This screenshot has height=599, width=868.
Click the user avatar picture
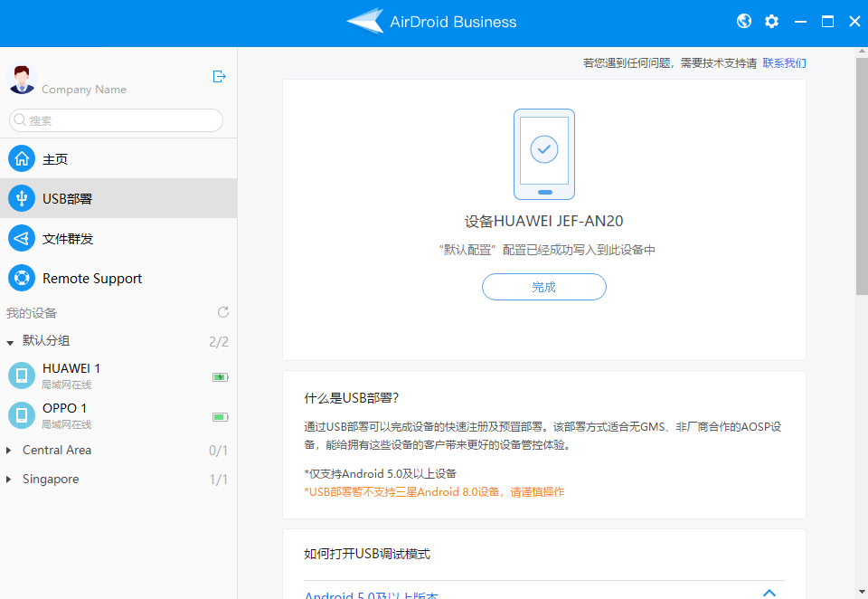click(x=22, y=80)
